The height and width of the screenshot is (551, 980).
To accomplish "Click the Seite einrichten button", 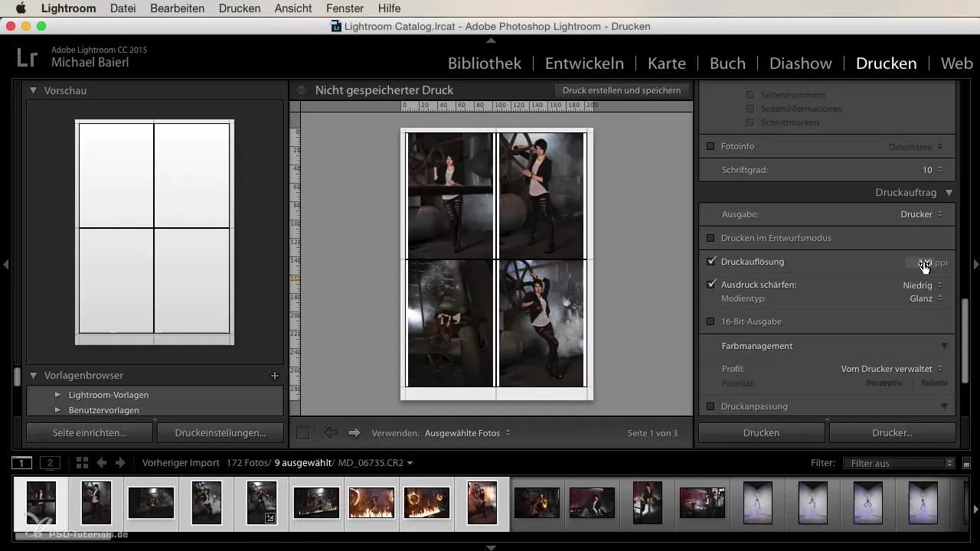I will click(x=90, y=433).
